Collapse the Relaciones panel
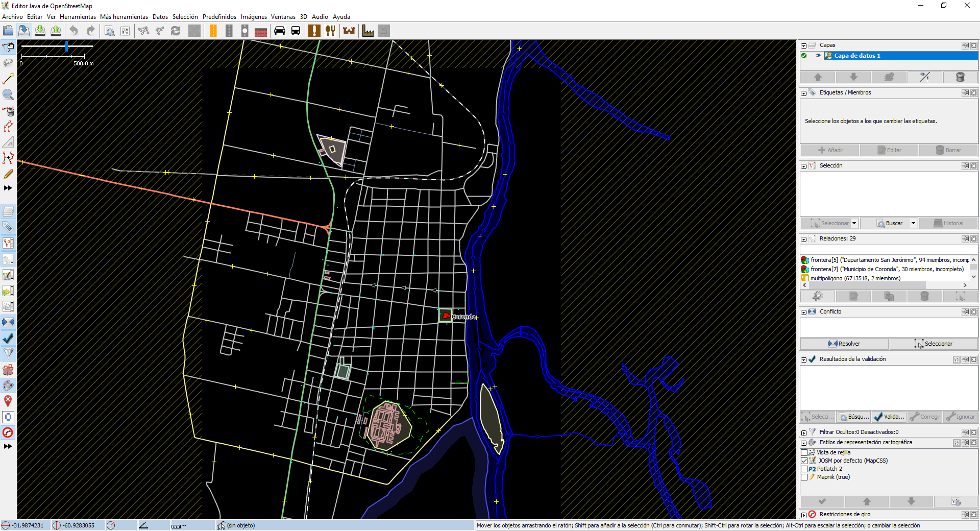The width and height of the screenshot is (980, 531). [x=804, y=239]
